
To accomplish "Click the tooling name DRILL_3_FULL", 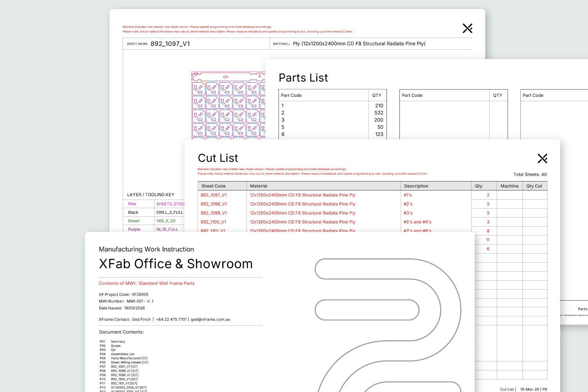I will click(x=170, y=212).
